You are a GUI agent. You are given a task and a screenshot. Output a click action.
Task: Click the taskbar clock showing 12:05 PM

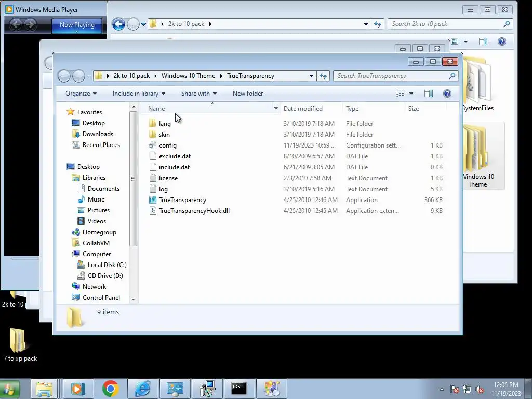pyautogui.click(x=506, y=389)
